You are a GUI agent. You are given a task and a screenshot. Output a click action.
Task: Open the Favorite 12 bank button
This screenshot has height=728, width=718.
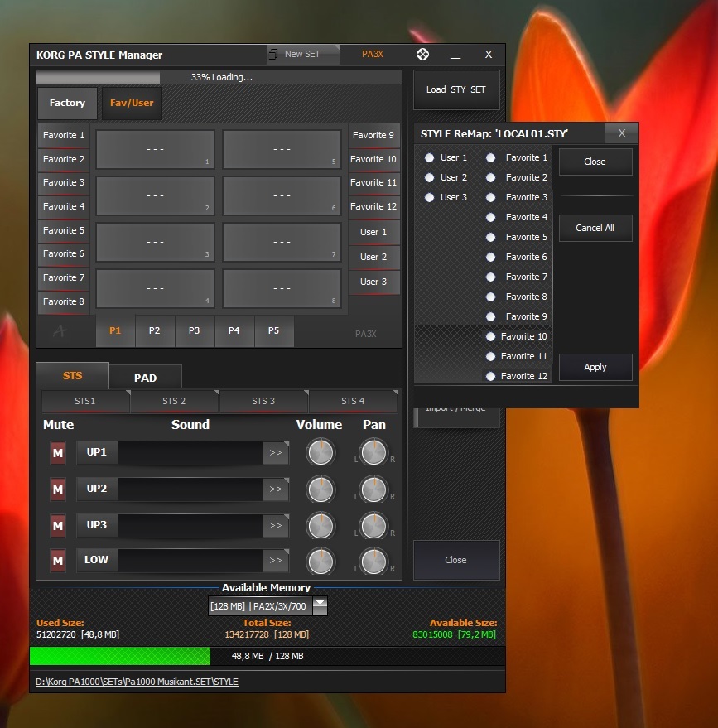tap(373, 206)
